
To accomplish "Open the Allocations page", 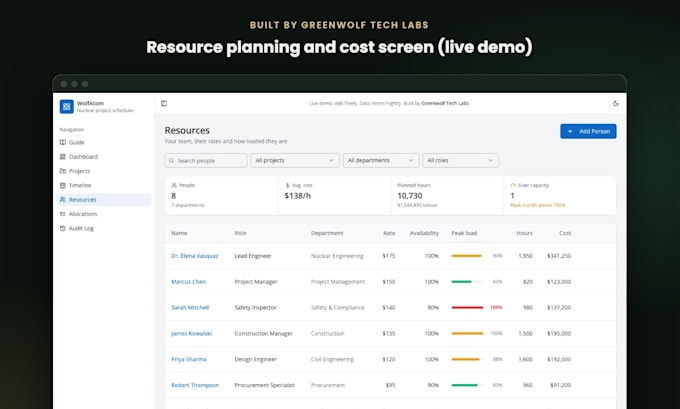I will (x=104, y=214).
